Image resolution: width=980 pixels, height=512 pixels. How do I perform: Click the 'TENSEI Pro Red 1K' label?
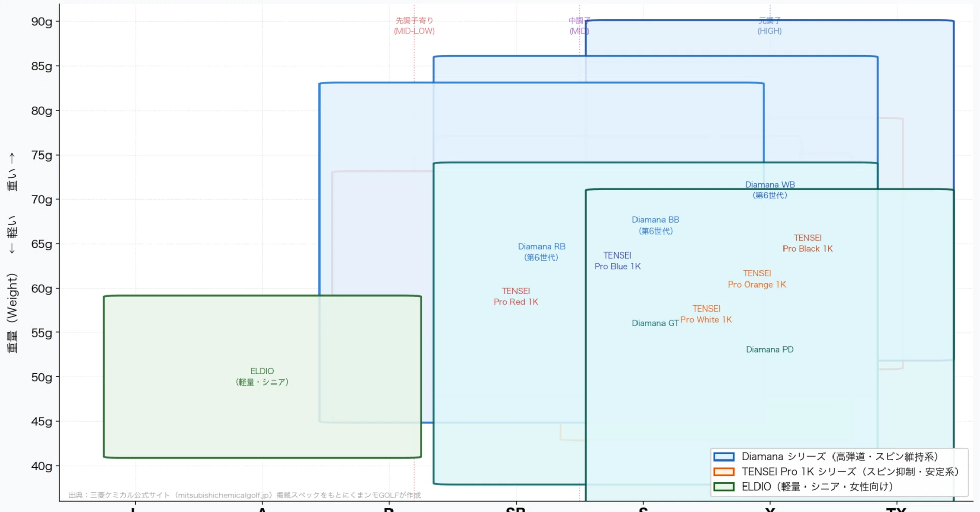[516, 296]
